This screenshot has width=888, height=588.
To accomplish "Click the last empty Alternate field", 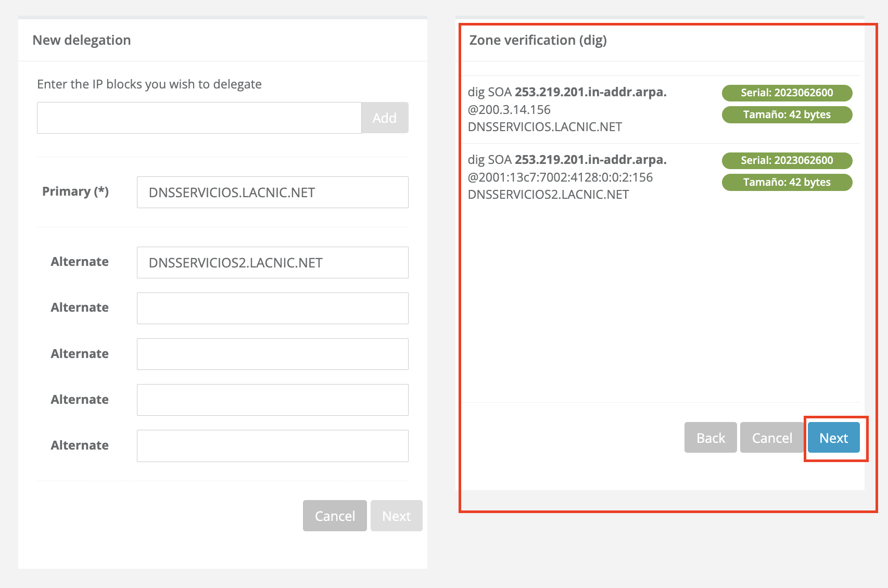I will tap(272, 446).
